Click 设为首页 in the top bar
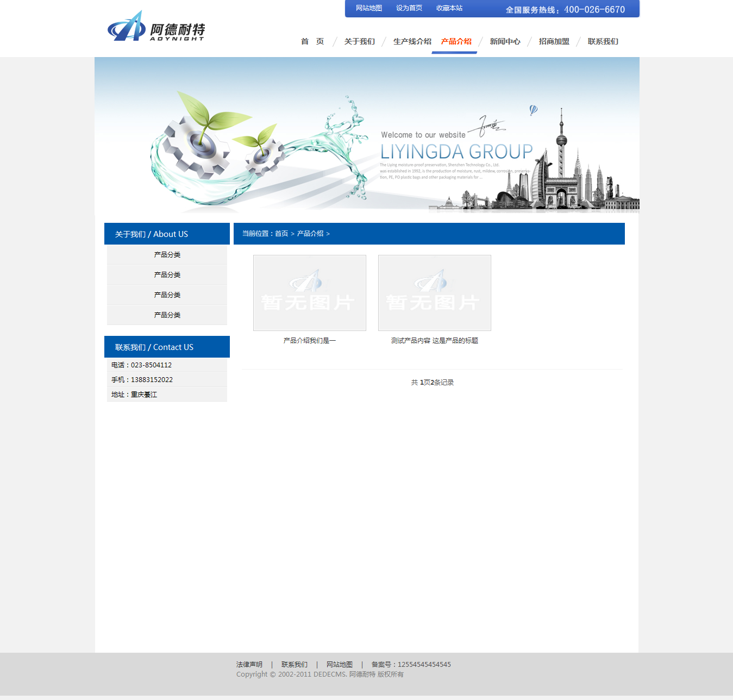Image resolution: width=733 pixels, height=700 pixels. [409, 8]
